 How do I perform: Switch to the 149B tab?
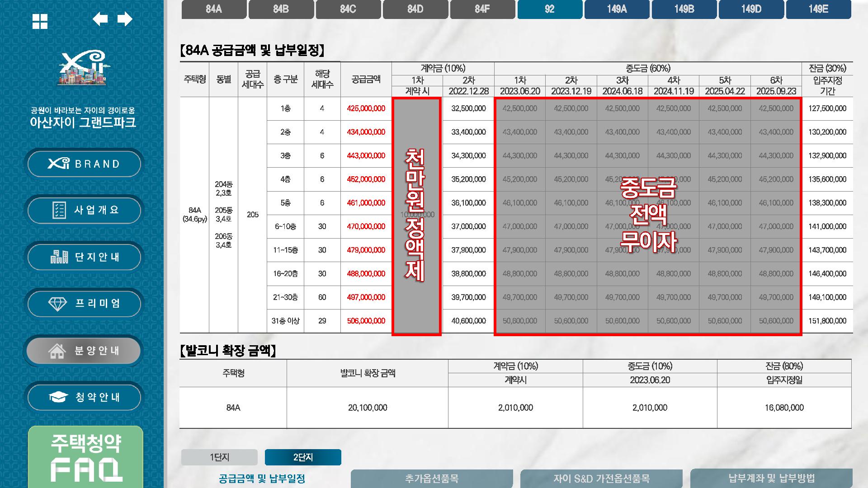pos(684,9)
